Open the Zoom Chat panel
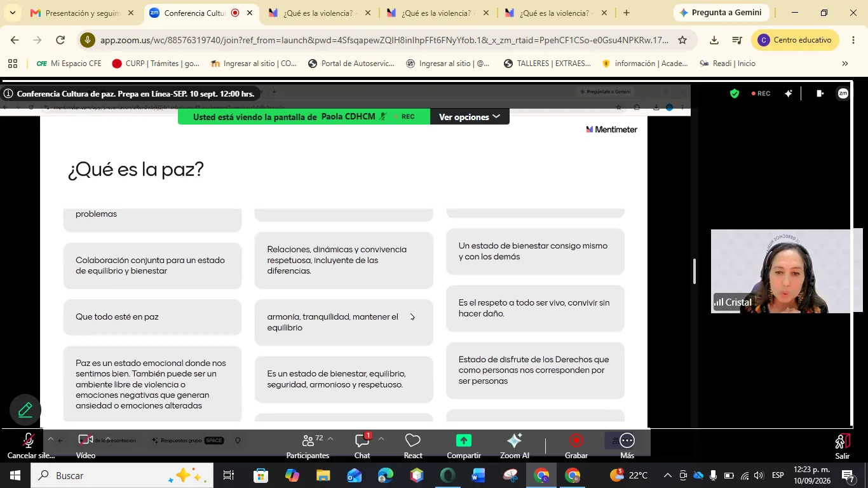The width and height of the screenshot is (868, 488). tap(362, 445)
